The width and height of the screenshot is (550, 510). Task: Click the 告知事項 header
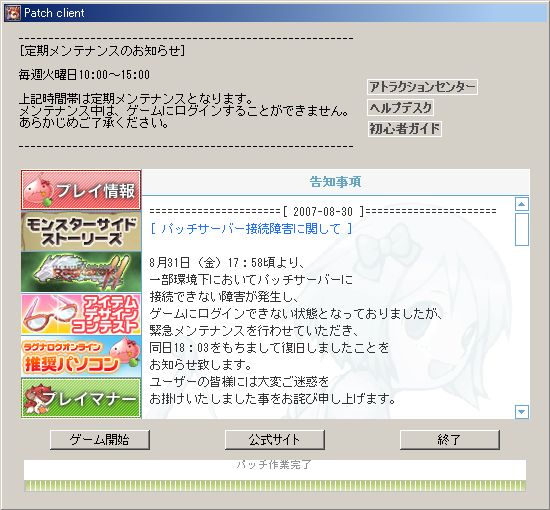[x=335, y=182]
